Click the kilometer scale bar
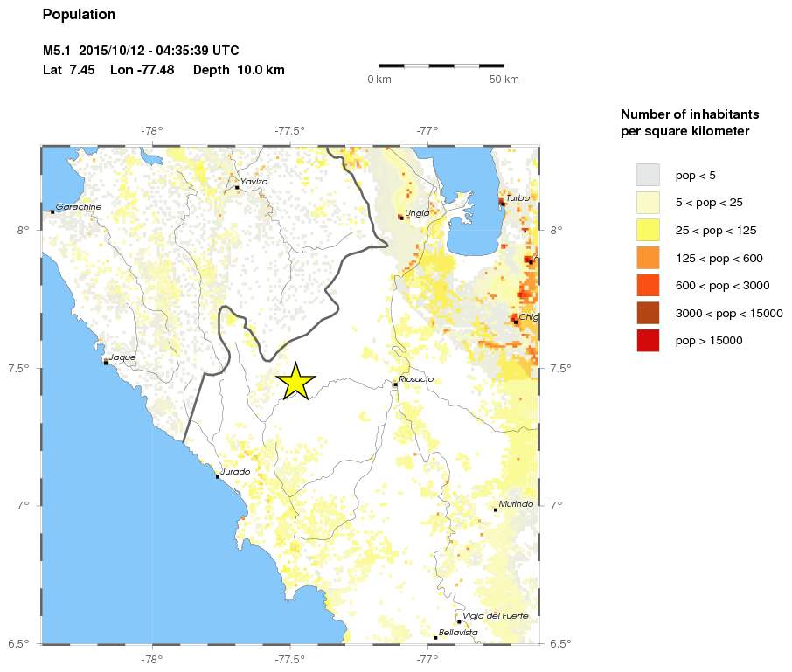 pyautogui.click(x=441, y=66)
